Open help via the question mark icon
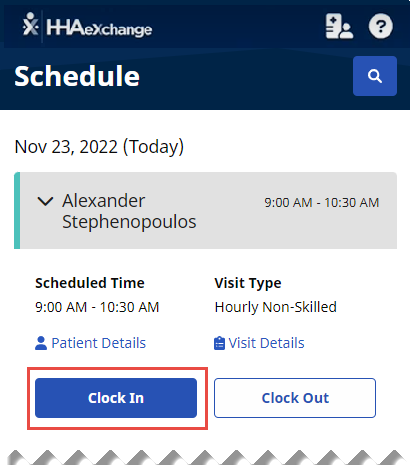Viewport: 410px width, 465px height. pos(381,26)
